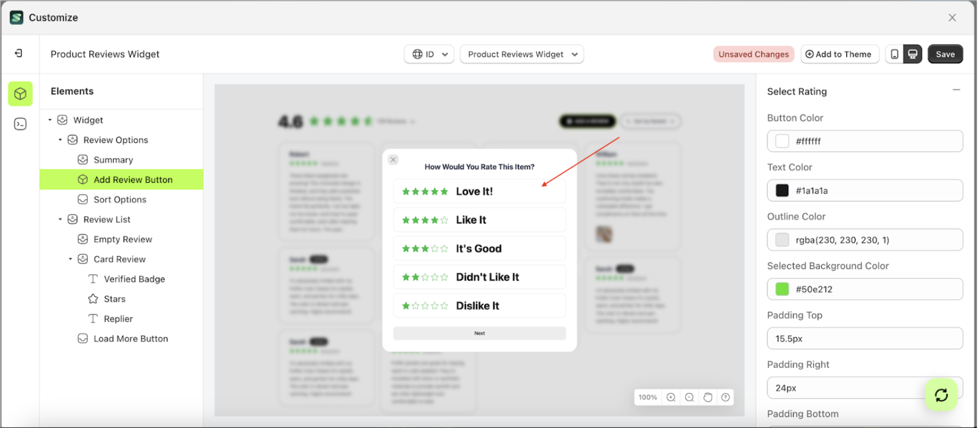Image resolution: width=980 pixels, height=428 pixels.
Task: Collapse the Review Options tree node
Action: pyautogui.click(x=60, y=140)
